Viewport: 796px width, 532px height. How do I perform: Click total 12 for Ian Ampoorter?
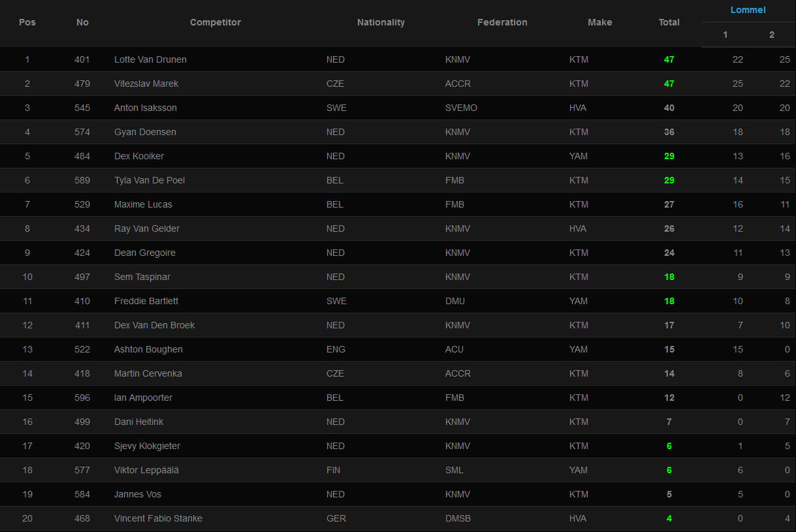(669, 398)
